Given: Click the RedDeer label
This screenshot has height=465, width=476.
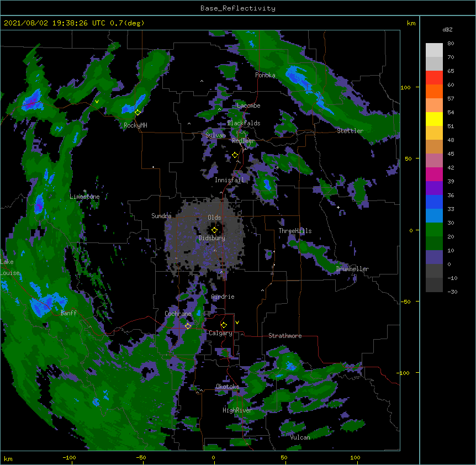Looking at the screenshot, I should coord(243,141).
